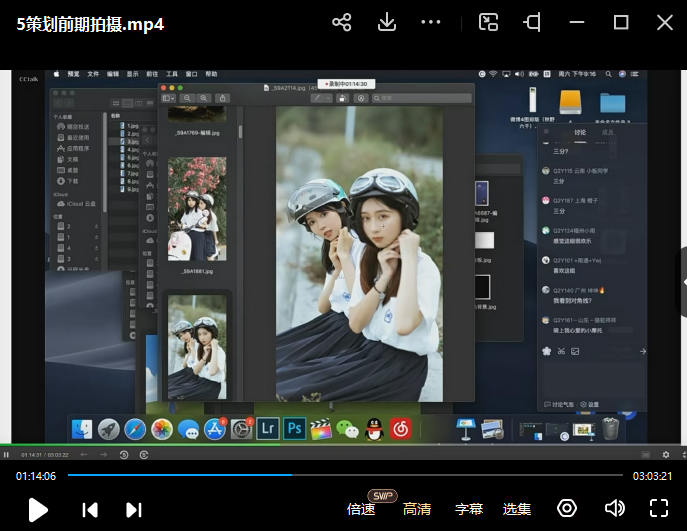Pin the player window on top
687x531 pixels.
click(x=533, y=23)
